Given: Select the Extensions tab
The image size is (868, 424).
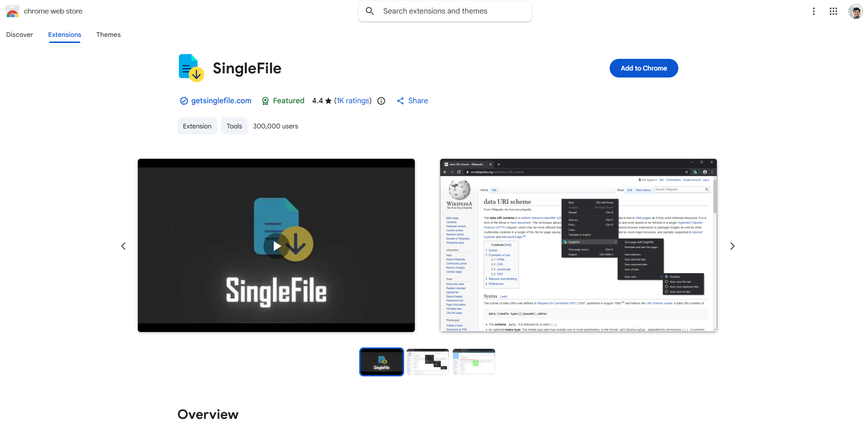Looking at the screenshot, I should tap(64, 35).
